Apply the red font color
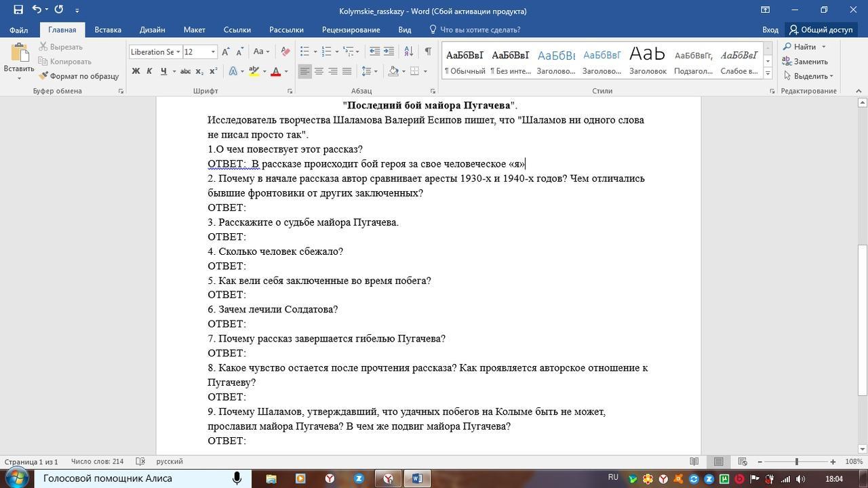868x488 pixels. click(275, 71)
